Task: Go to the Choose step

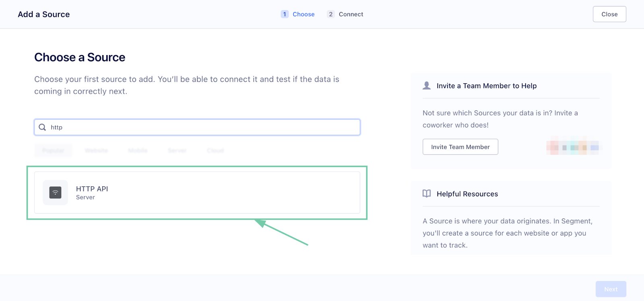Action: [x=303, y=14]
